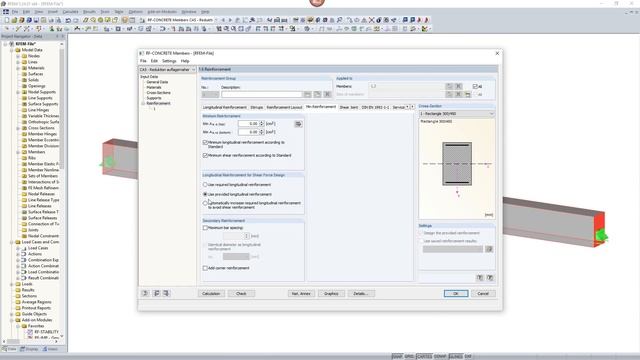Switch to Longitudinal Reinforcement tab
Screen dimensions: 640x360
(x=224, y=107)
